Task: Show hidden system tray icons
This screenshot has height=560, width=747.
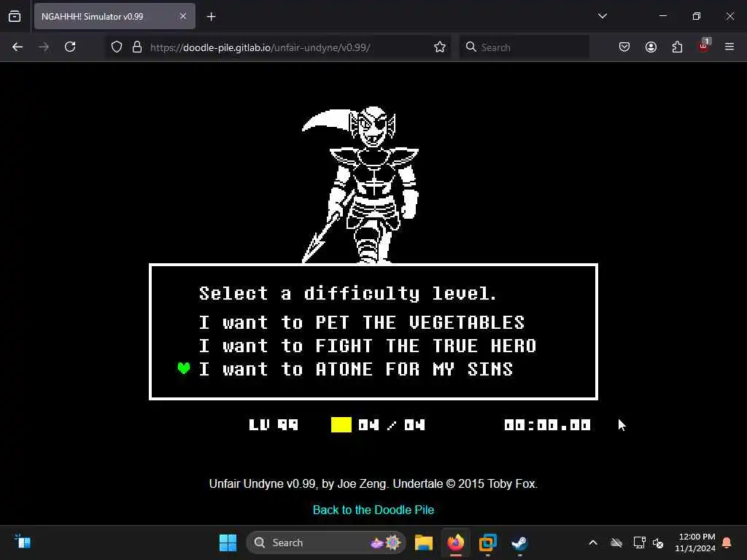Action: 593,542
